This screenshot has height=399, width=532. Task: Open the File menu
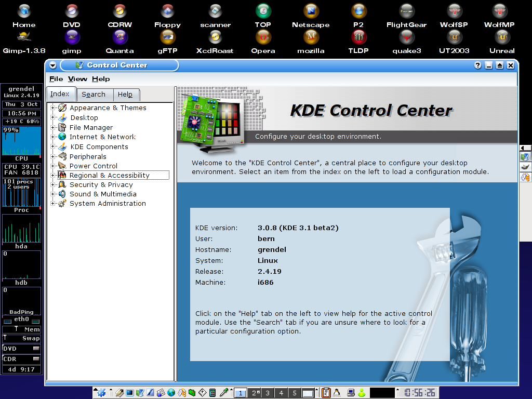click(x=56, y=79)
